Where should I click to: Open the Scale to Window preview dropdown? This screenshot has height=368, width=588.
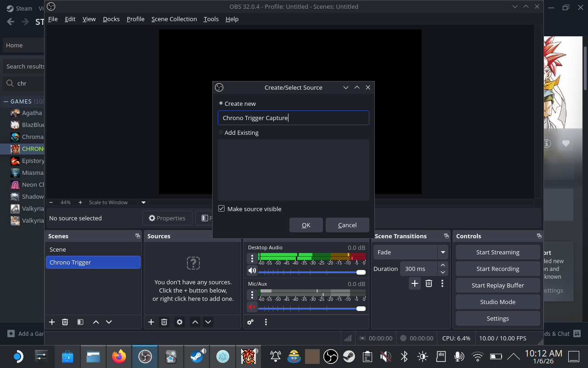click(x=143, y=202)
